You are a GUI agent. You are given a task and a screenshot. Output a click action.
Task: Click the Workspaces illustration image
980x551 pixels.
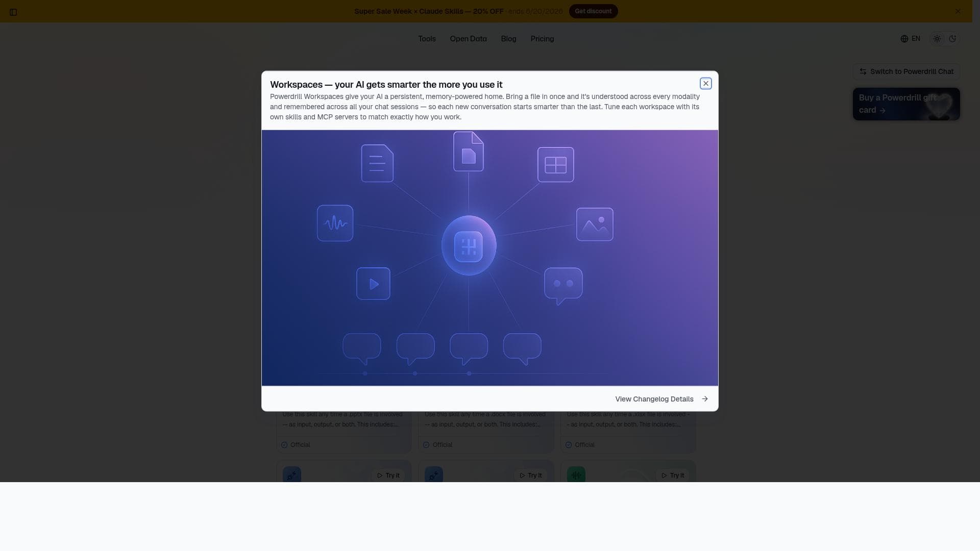[489, 258]
